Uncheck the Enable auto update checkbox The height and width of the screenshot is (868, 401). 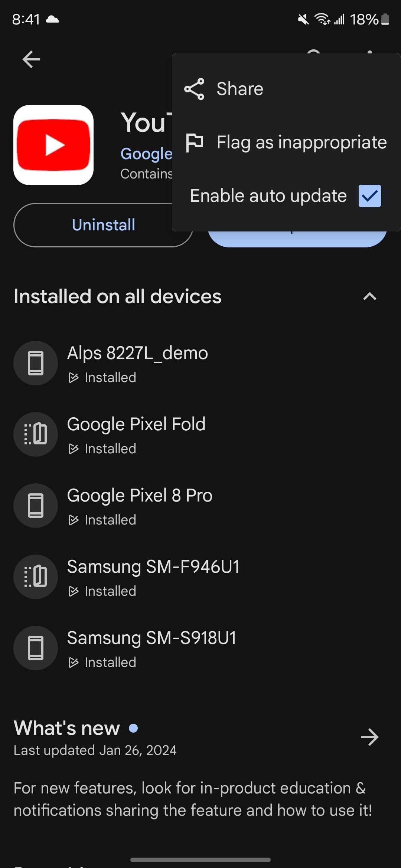coord(370,196)
